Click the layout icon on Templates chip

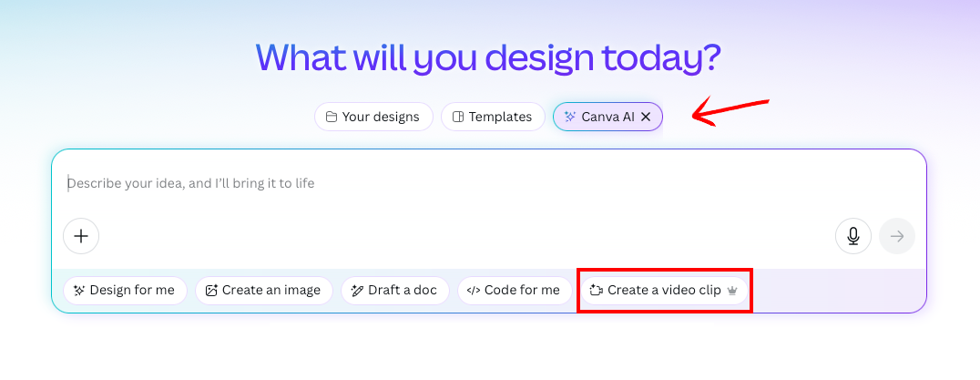point(458,117)
